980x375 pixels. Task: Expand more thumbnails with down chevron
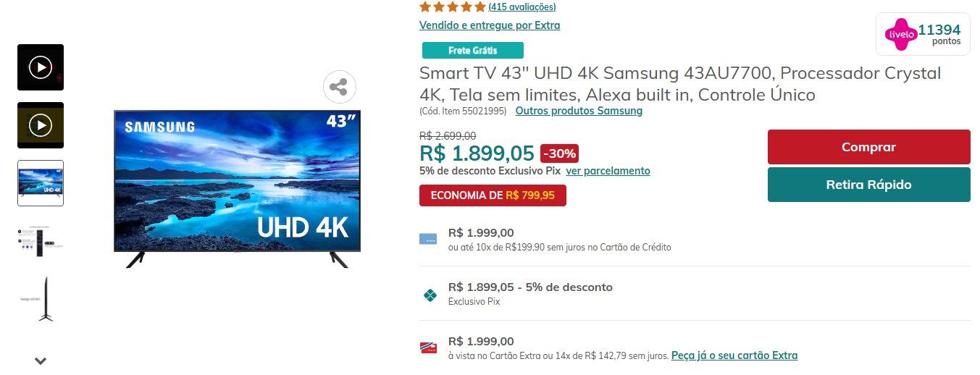(x=41, y=360)
